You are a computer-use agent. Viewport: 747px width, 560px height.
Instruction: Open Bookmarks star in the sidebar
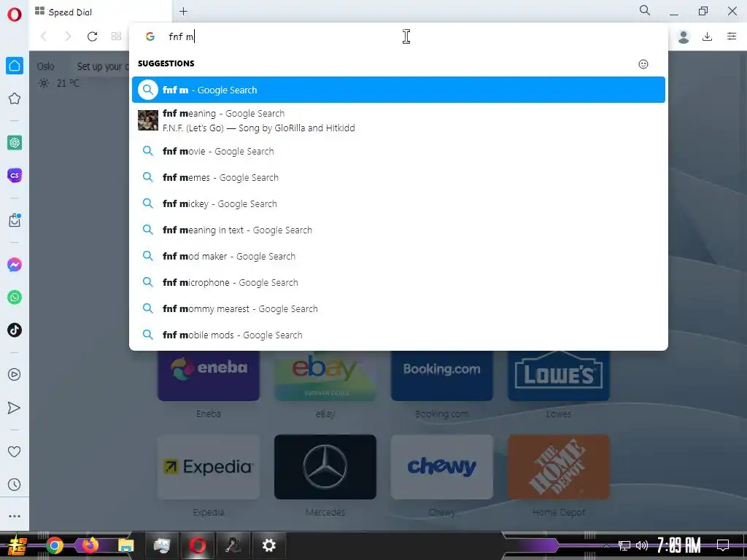tap(15, 98)
